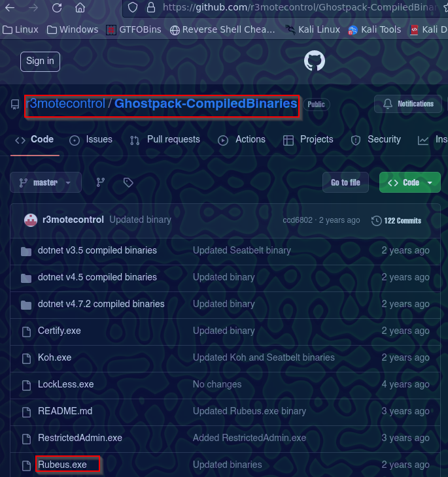
Task: Open the tags icon next to branches
Action: [128, 183]
